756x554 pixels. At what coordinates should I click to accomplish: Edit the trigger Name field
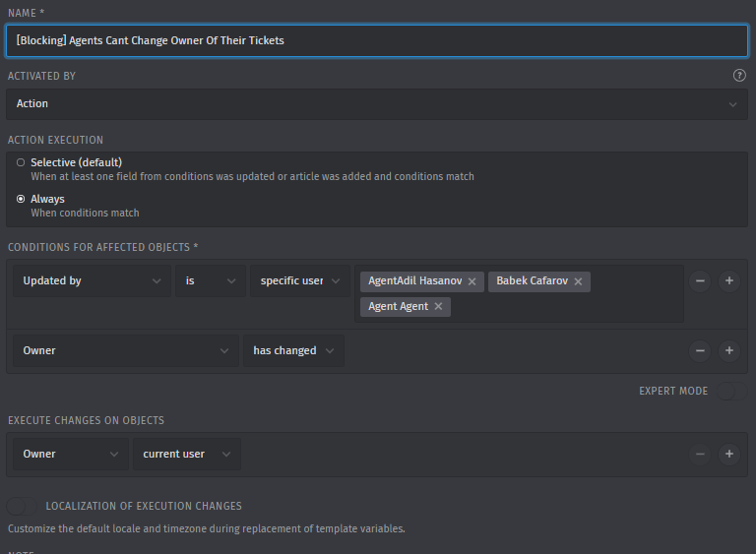click(x=377, y=40)
